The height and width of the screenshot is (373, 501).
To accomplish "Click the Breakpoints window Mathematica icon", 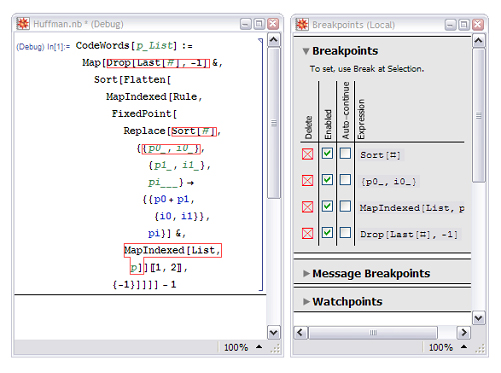I will pyautogui.click(x=302, y=24).
